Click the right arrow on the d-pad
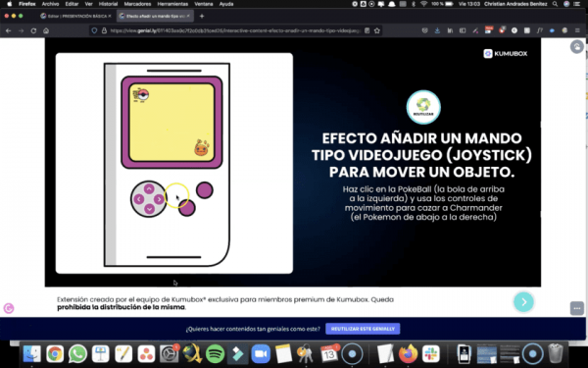Image resolution: width=588 pixels, height=368 pixels. coord(159,199)
